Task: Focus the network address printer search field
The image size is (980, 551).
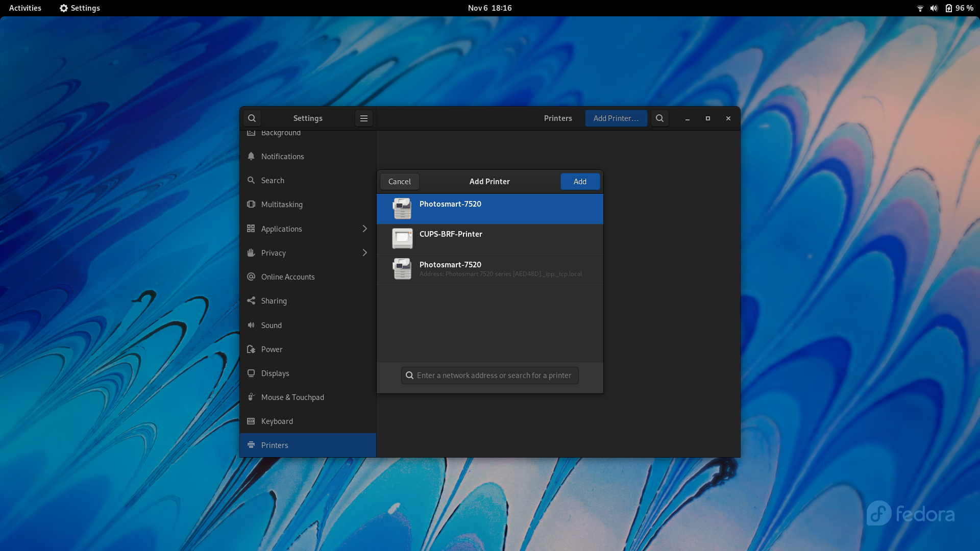Action: click(x=490, y=375)
